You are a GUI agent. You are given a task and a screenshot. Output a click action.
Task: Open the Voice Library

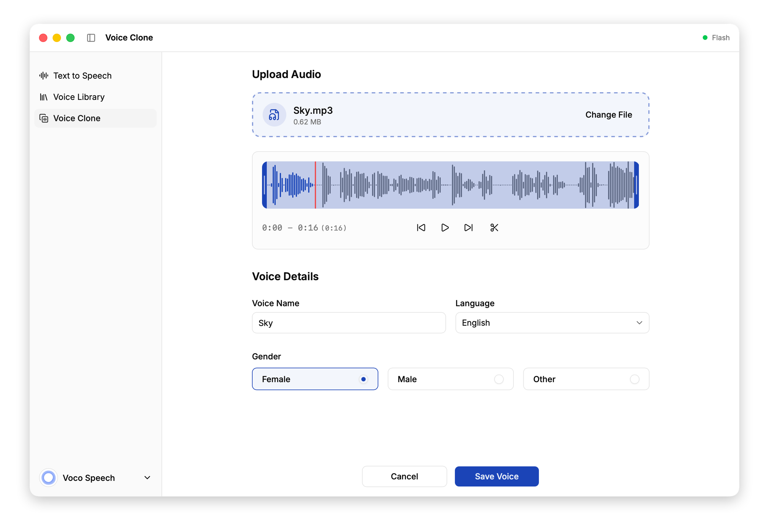tap(79, 97)
